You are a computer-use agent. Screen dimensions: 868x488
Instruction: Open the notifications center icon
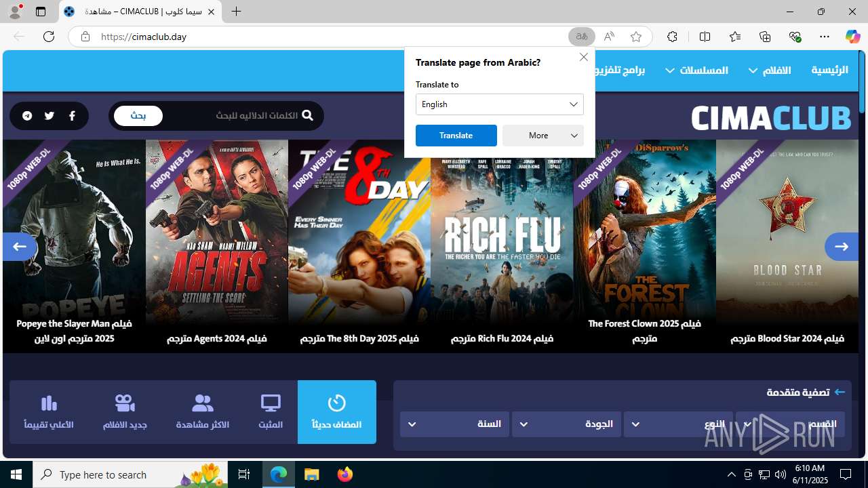coord(846,474)
